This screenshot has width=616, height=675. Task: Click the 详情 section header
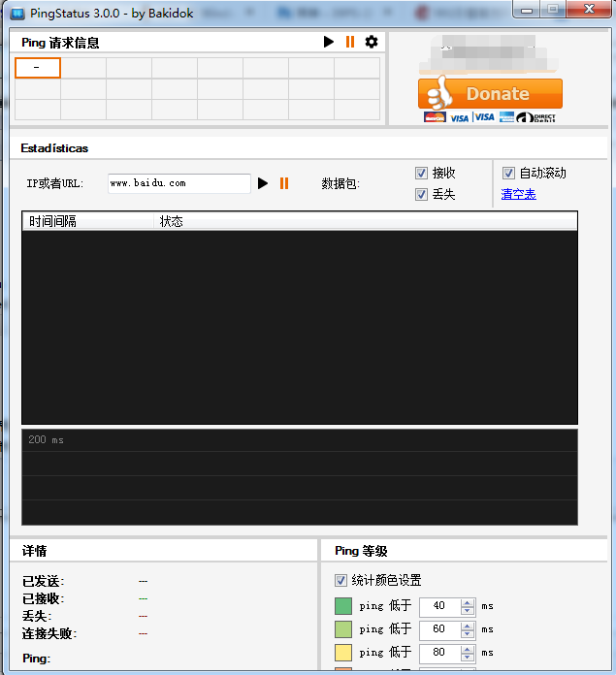34,551
